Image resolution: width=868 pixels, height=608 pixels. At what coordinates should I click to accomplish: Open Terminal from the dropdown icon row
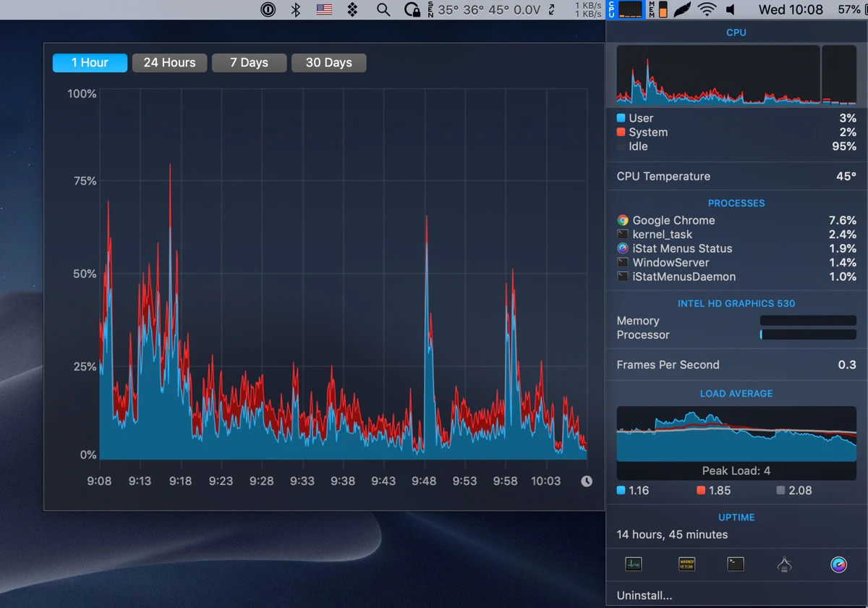coord(736,564)
